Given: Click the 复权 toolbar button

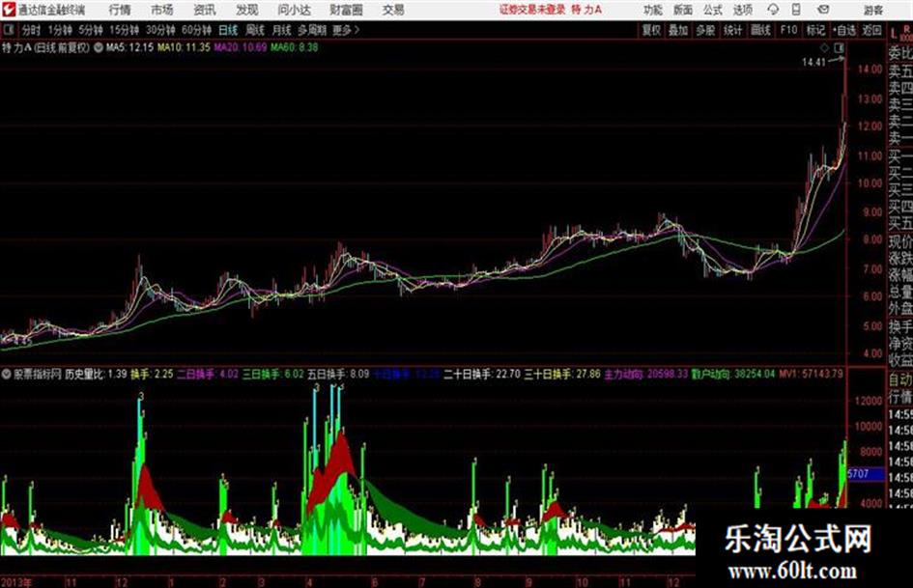Looking at the screenshot, I should pos(651,30).
